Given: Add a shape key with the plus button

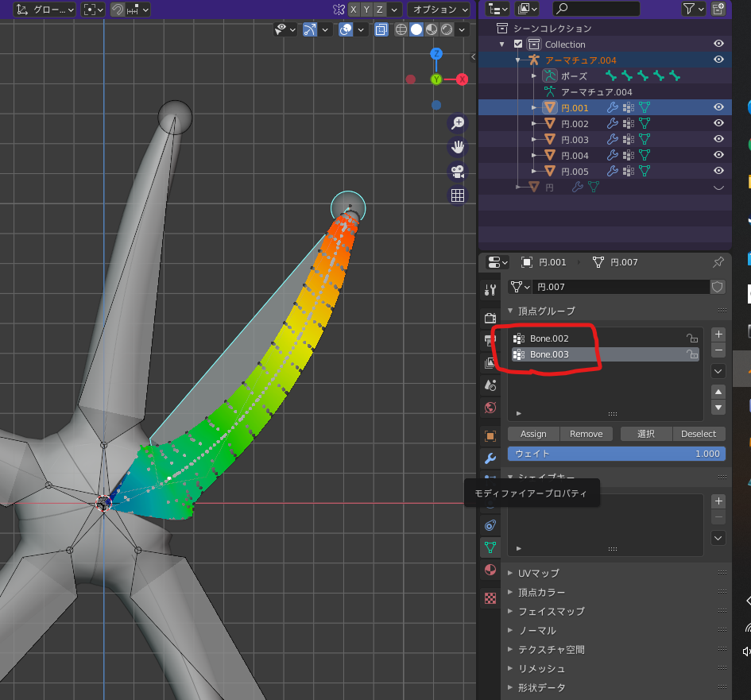Looking at the screenshot, I should 718,501.
